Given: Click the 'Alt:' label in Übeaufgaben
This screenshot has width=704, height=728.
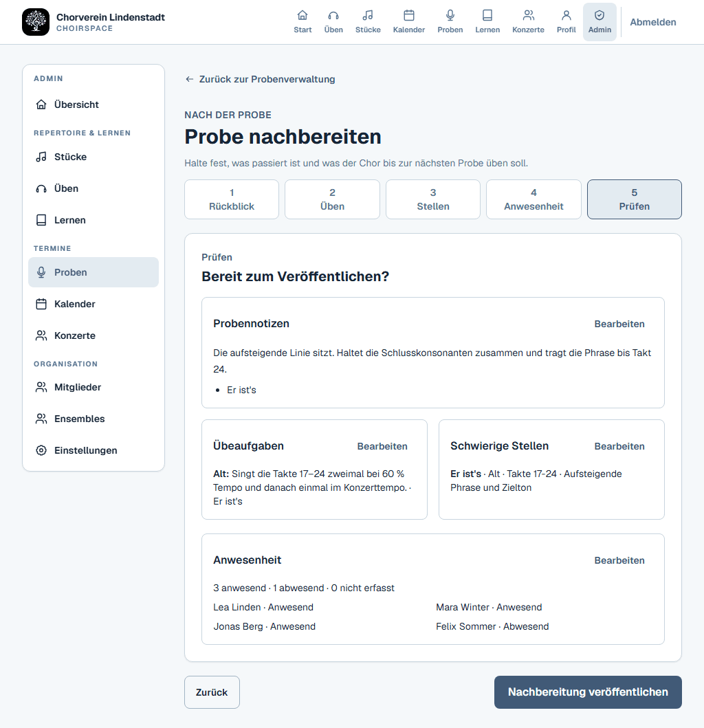Looking at the screenshot, I should click(x=221, y=474).
